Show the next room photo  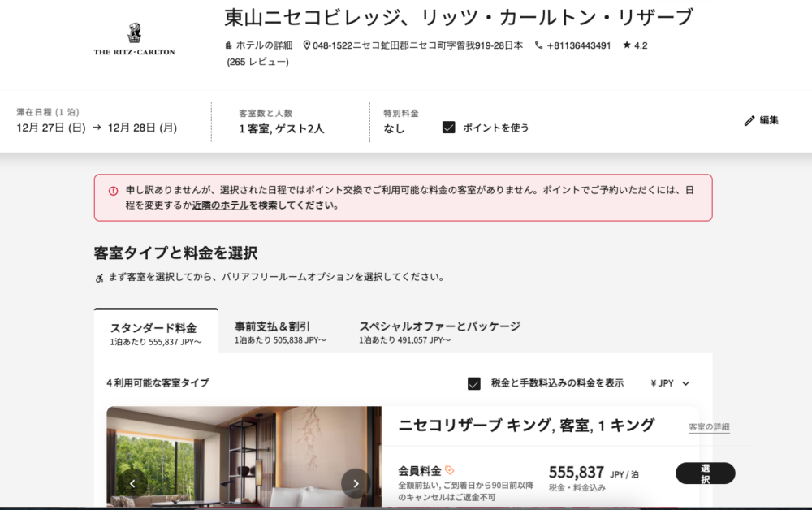356,483
